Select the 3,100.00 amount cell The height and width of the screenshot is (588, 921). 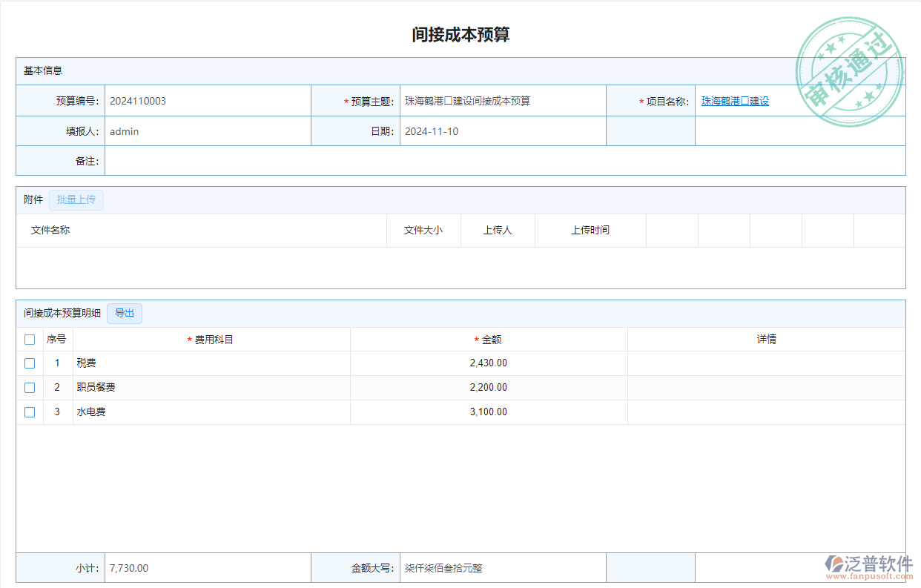pyautogui.click(x=489, y=412)
